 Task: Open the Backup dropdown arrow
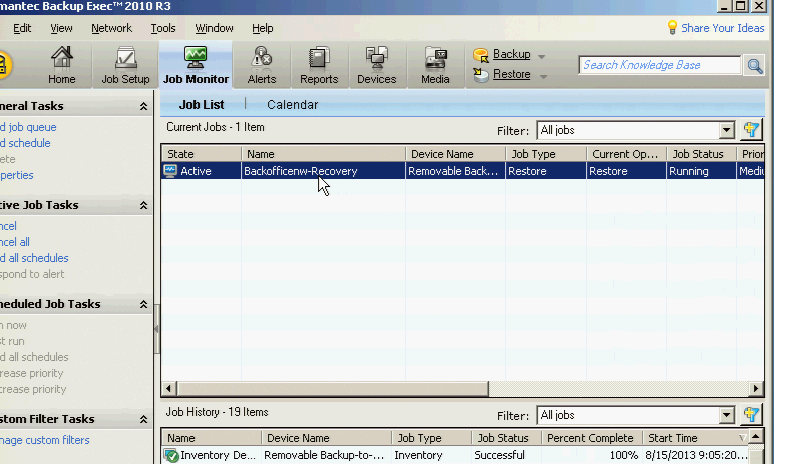pos(541,56)
